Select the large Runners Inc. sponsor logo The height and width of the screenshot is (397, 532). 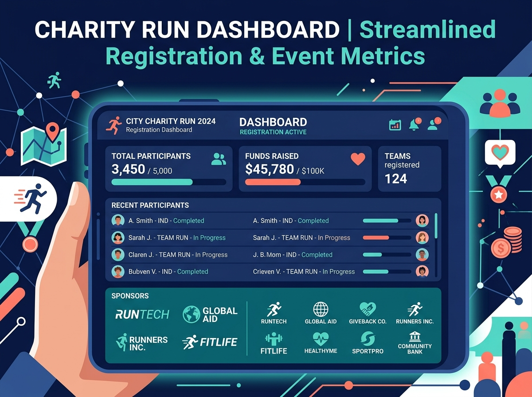(x=141, y=343)
